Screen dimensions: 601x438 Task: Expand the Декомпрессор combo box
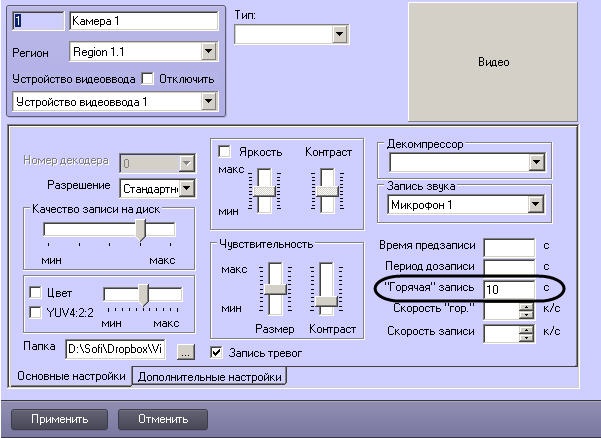coord(537,162)
